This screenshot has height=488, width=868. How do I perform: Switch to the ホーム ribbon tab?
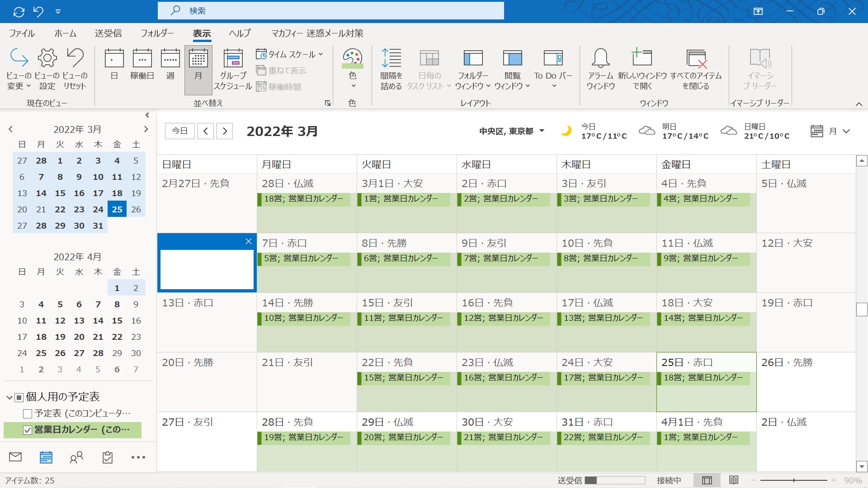click(x=65, y=33)
